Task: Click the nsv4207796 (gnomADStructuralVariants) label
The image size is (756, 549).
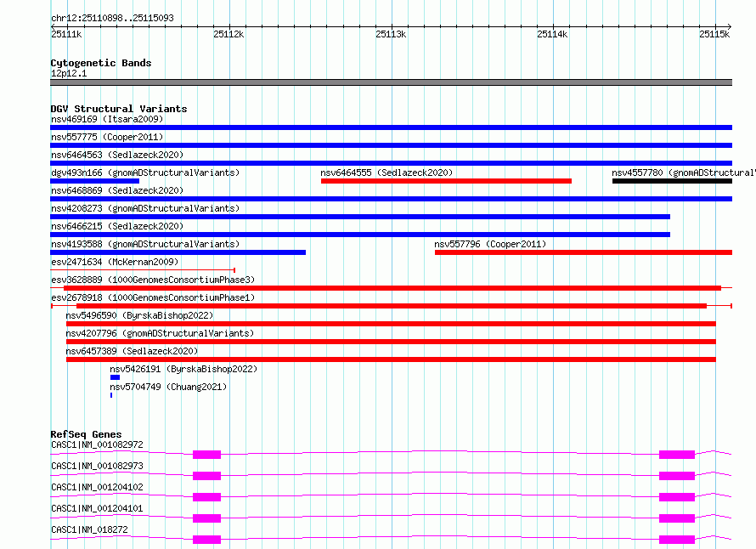Action: point(160,333)
